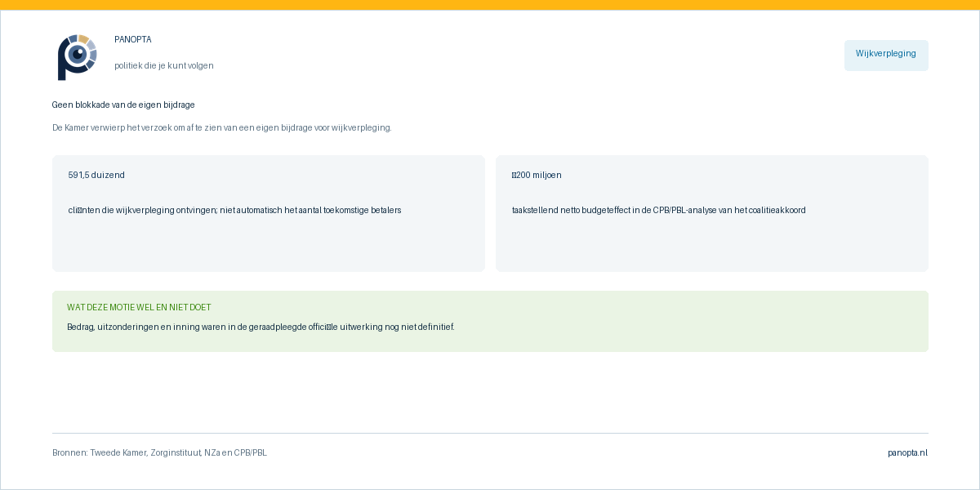
Task: Open the panopta.nl link
Action: pyautogui.click(x=908, y=453)
